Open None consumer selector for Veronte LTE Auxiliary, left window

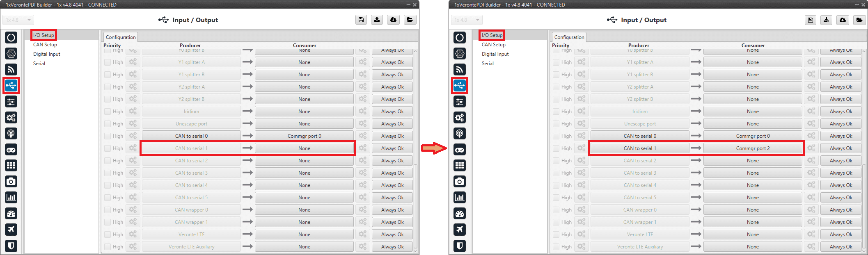(x=304, y=247)
